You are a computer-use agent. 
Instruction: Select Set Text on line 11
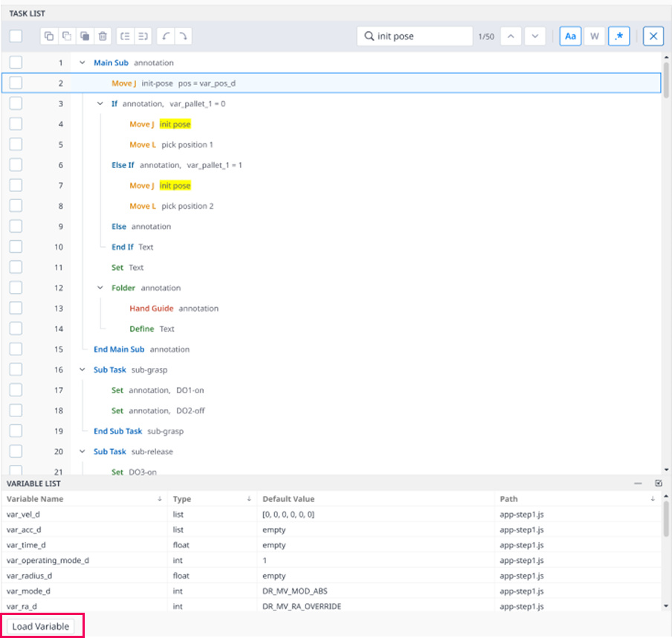click(x=332, y=268)
